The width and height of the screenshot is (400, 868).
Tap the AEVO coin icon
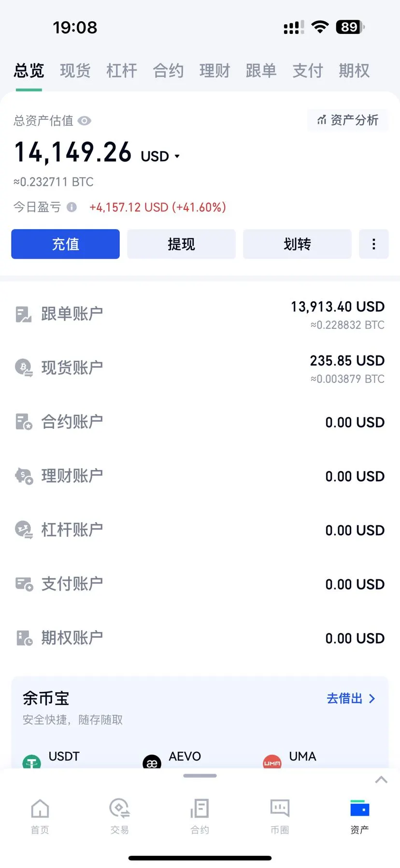(x=152, y=762)
